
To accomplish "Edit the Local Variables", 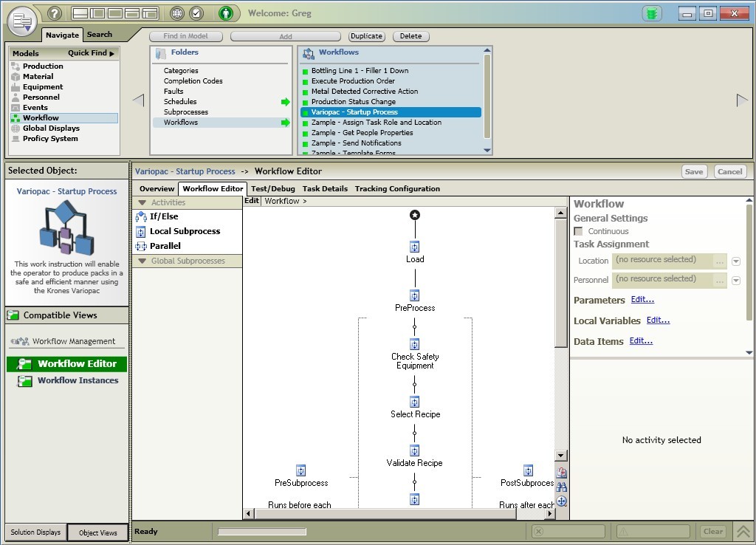I will (658, 321).
